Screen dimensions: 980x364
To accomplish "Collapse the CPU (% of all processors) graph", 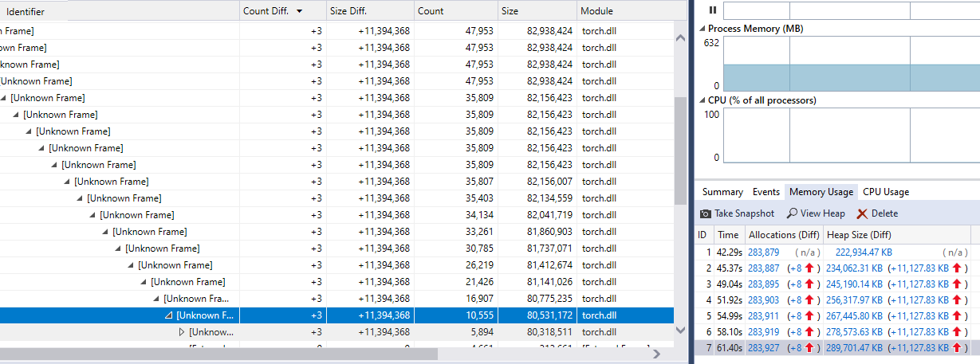I will coord(702,100).
